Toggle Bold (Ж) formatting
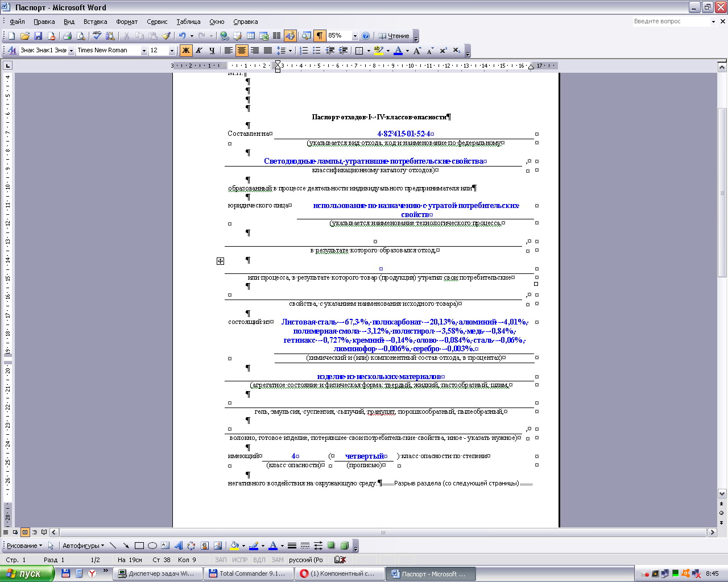The width and height of the screenshot is (728, 582). coord(186,51)
